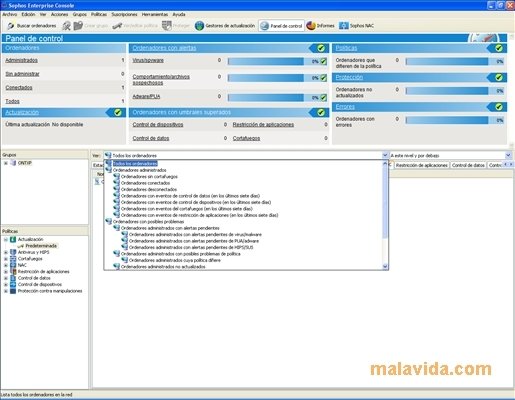Viewport: 515px width, 400px height.
Task: Choose Ordenadores sin cortafuegos filter
Action: pos(149,177)
